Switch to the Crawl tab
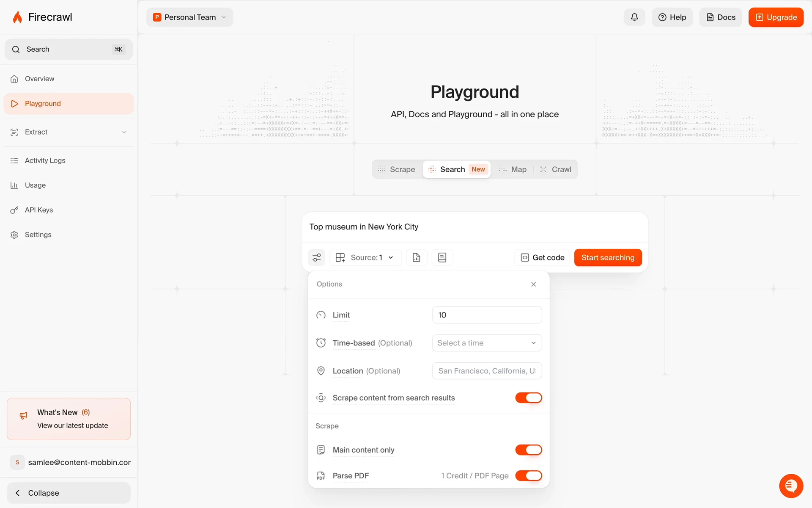This screenshot has width=812, height=508. pos(556,169)
